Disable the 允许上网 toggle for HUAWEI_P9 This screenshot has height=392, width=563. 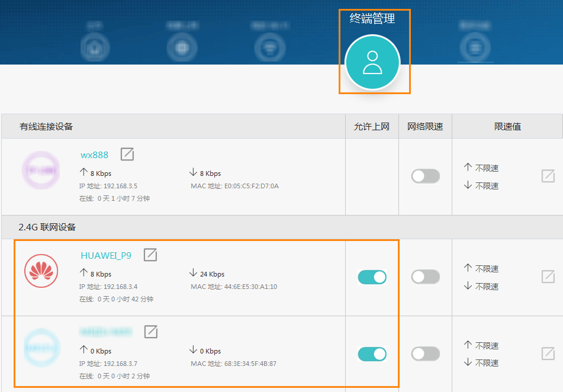coord(372,277)
